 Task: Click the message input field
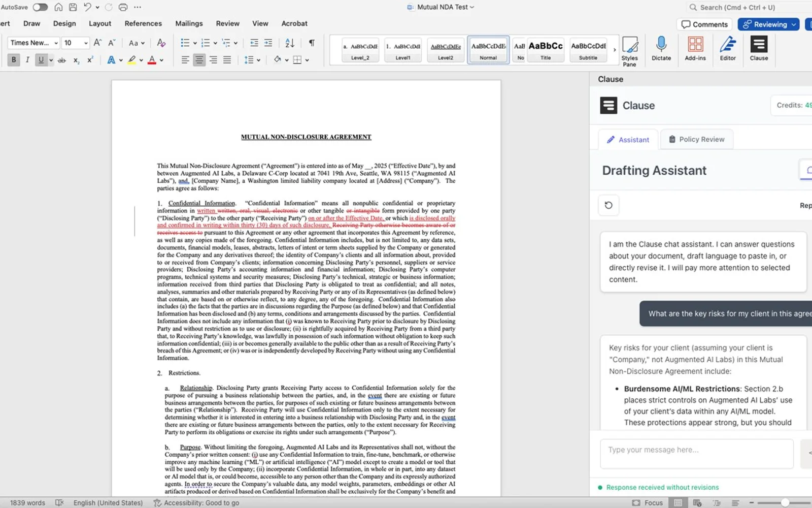click(x=696, y=454)
